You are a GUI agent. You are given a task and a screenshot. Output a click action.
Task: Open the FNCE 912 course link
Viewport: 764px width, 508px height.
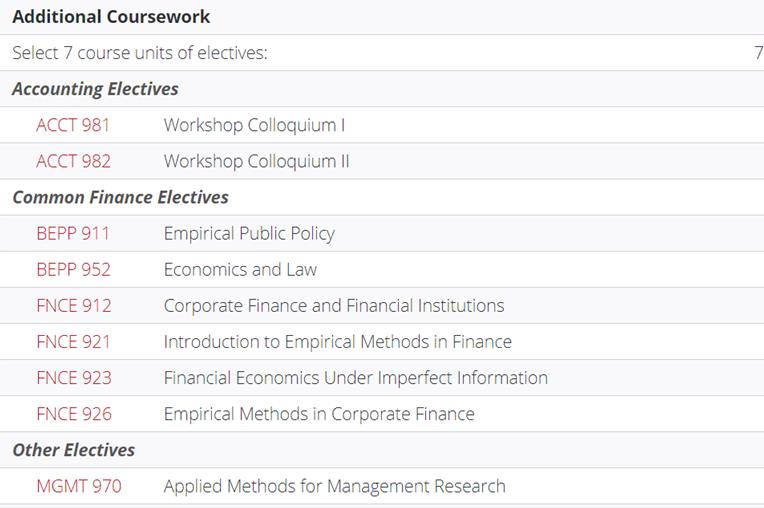tap(74, 305)
